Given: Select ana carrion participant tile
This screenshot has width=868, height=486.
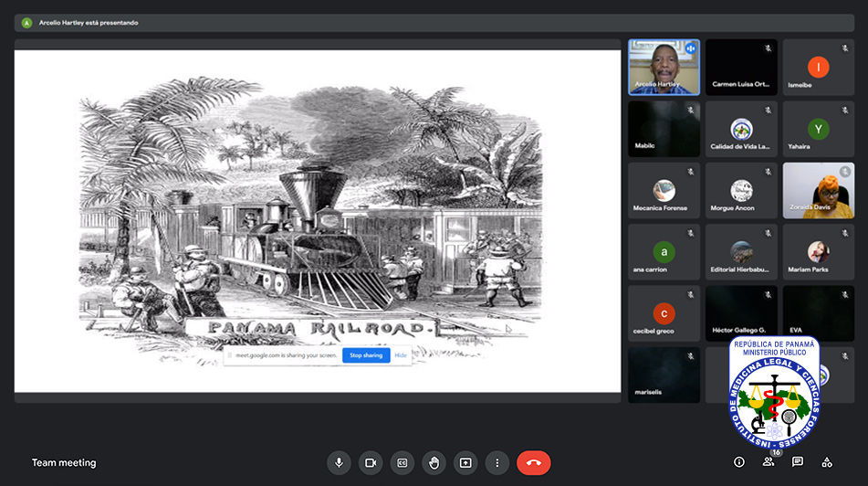Looking at the screenshot, I should tap(664, 252).
